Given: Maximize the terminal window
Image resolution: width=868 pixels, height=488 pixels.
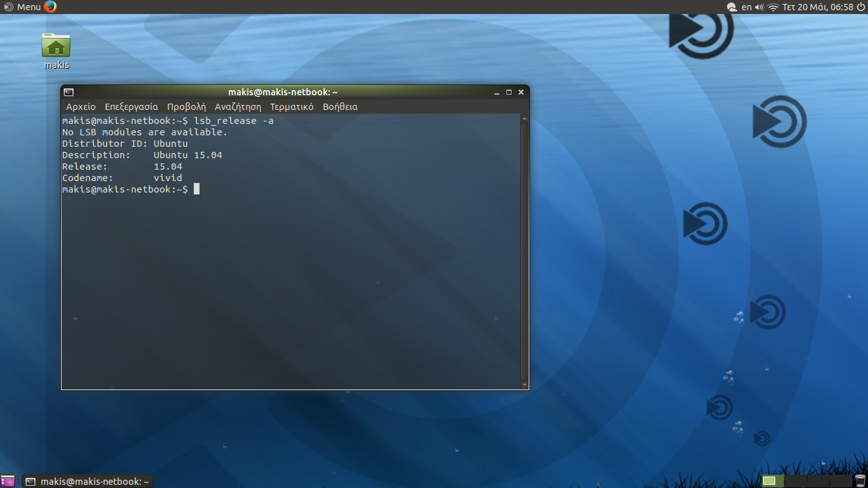Looking at the screenshot, I should pyautogui.click(x=509, y=92).
